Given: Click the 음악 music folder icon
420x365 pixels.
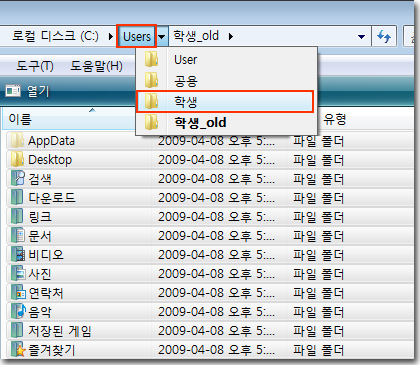Looking at the screenshot, I should (x=18, y=312).
